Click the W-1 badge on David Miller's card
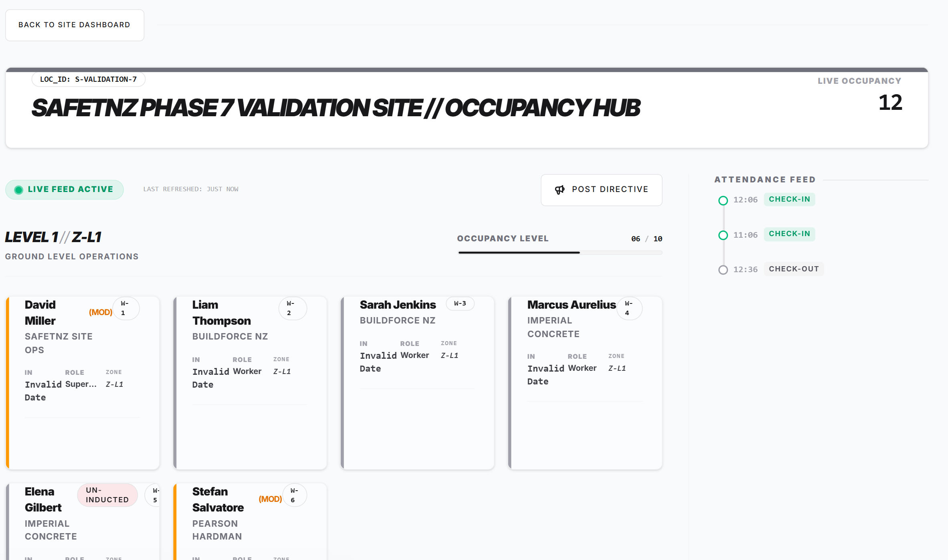Screen dimensions: 948x560 click(x=125, y=308)
